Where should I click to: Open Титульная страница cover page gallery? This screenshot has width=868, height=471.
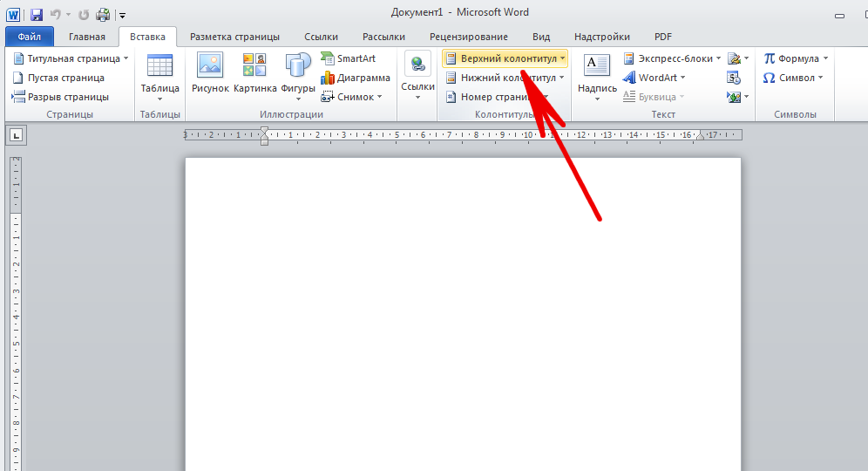(71, 58)
